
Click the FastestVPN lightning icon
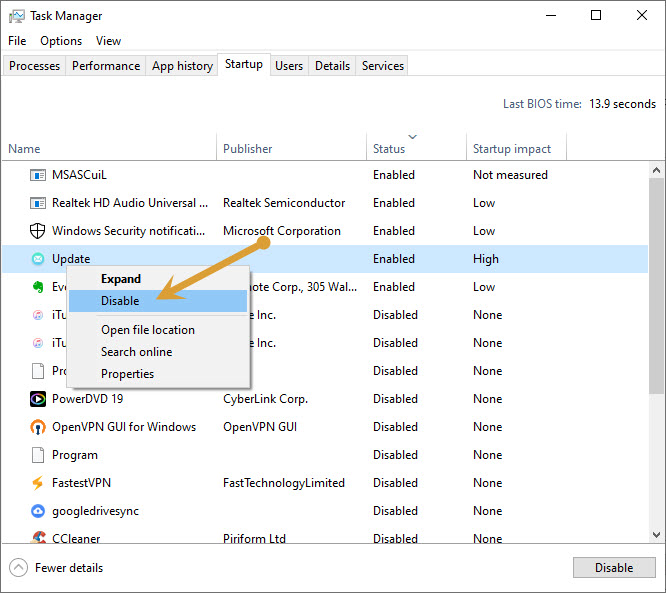(x=38, y=483)
